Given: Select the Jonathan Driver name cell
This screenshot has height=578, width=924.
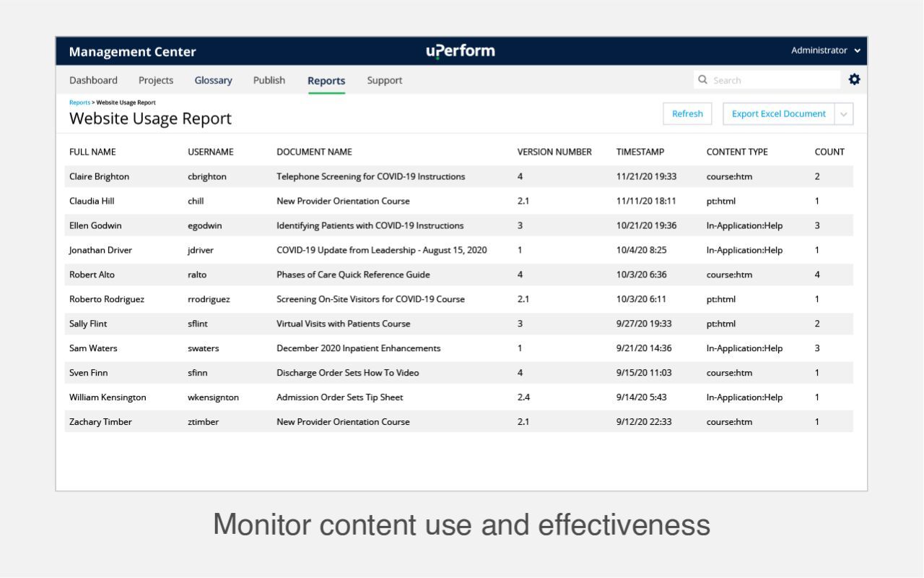Looking at the screenshot, I should 100,250.
